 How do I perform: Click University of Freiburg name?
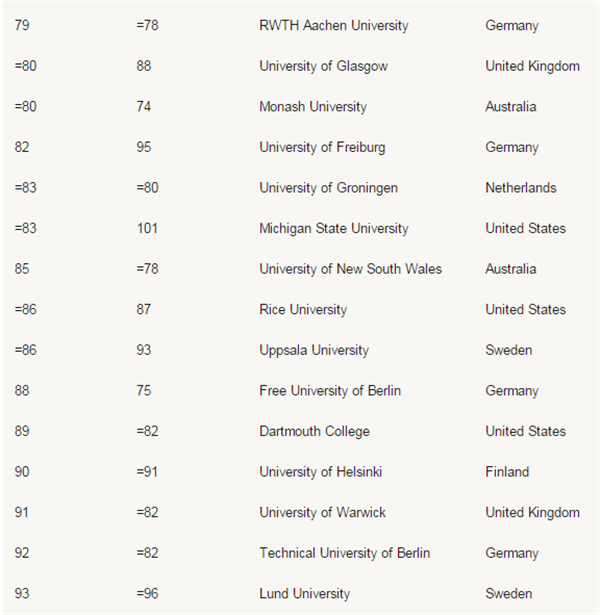click(322, 147)
